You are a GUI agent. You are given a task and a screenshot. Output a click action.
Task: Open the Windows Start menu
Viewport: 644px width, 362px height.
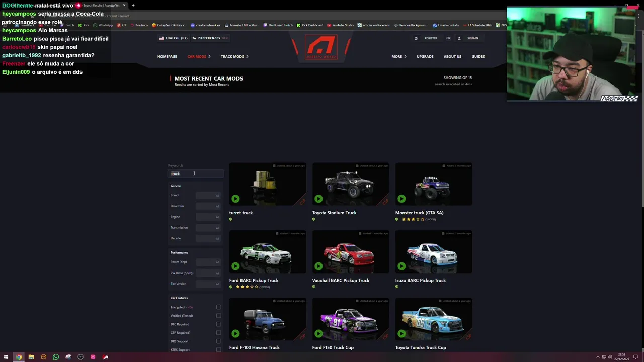[7, 357]
